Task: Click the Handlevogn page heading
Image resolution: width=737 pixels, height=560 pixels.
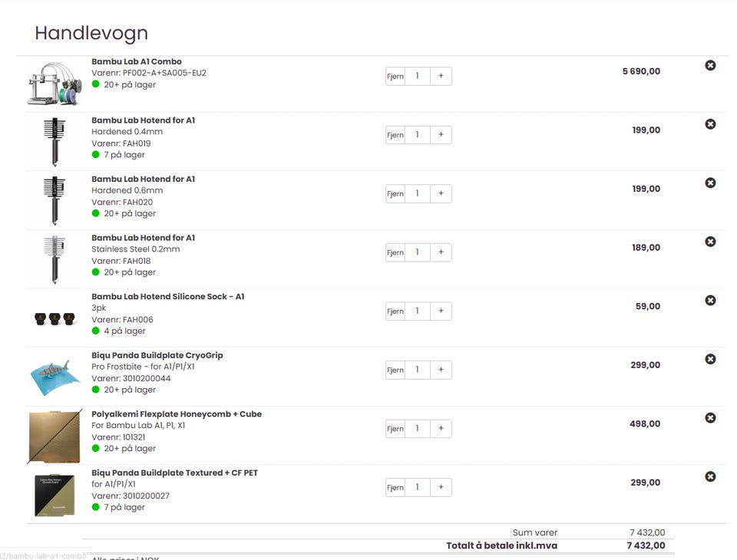Action: pos(91,33)
